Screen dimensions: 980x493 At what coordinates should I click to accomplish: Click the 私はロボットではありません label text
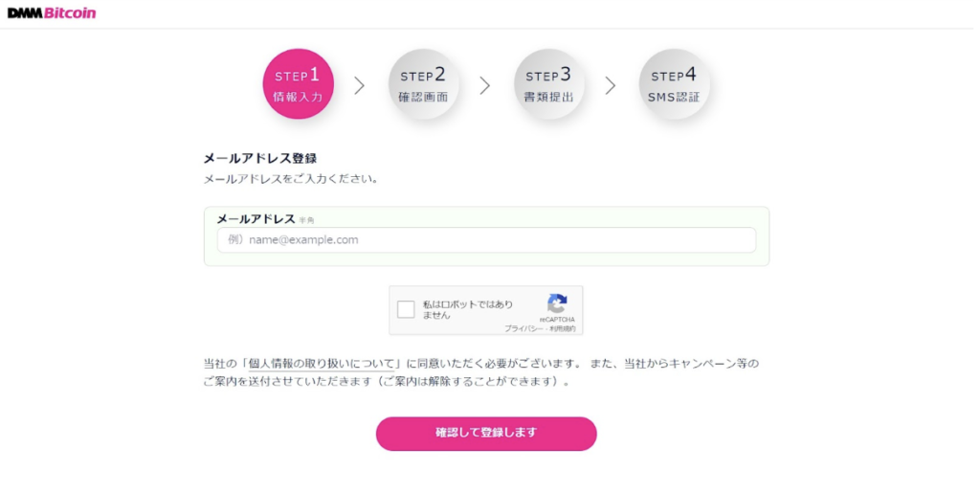(x=468, y=309)
